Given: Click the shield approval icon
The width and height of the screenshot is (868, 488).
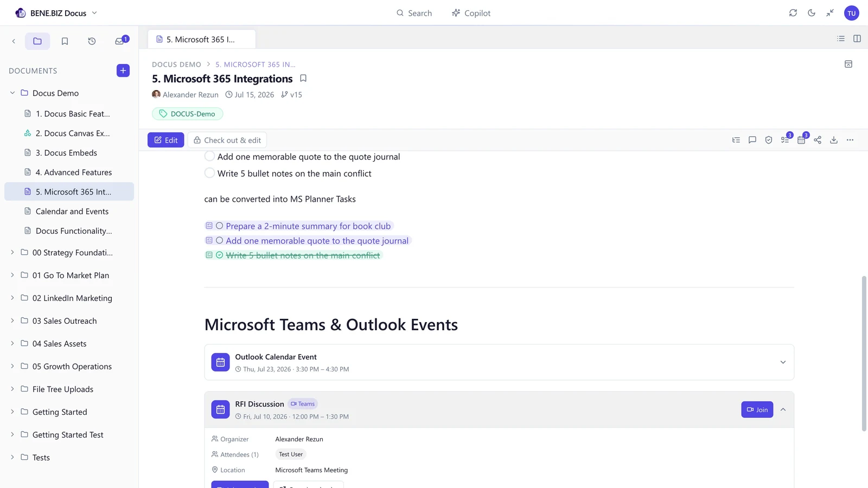Looking at the screenshot, I should click(769, 140).
